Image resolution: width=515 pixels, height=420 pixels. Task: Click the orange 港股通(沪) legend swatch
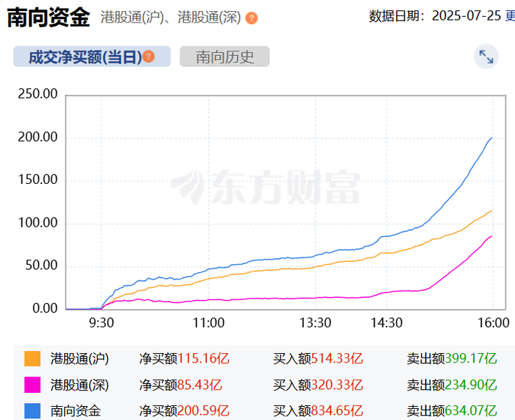click(x=32, y=359)
